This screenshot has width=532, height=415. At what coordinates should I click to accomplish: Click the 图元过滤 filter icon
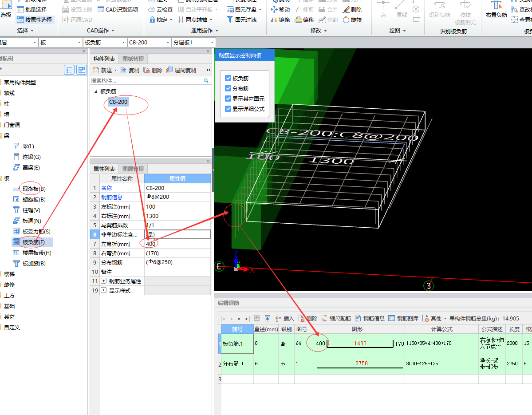click(x=230, y=20)
